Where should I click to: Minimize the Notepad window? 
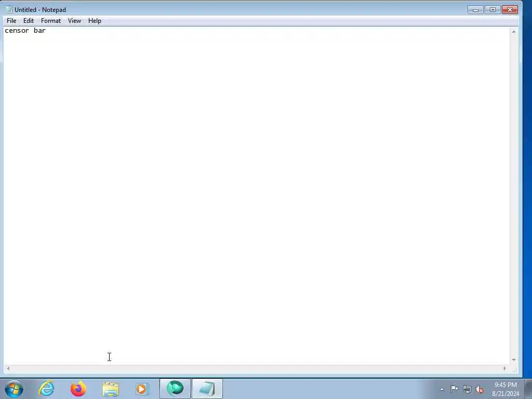475,10
